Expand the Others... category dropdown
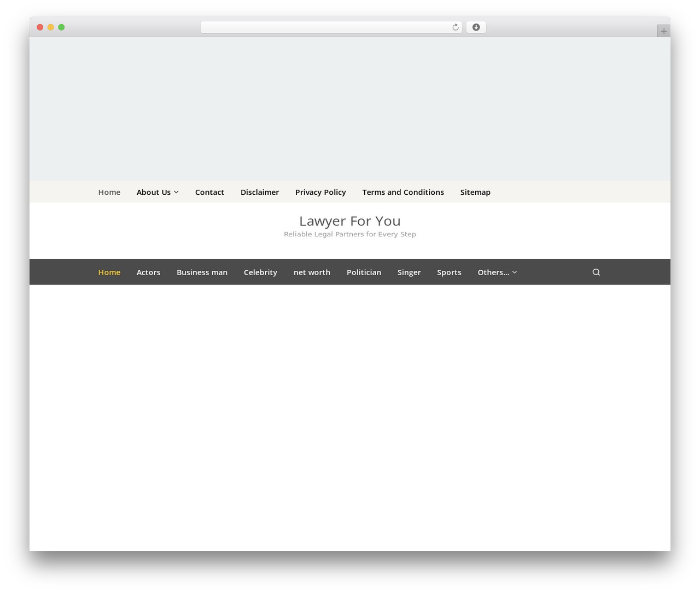Image resolution: width=700 pixels, height=593 pixels. coord(497,272)
